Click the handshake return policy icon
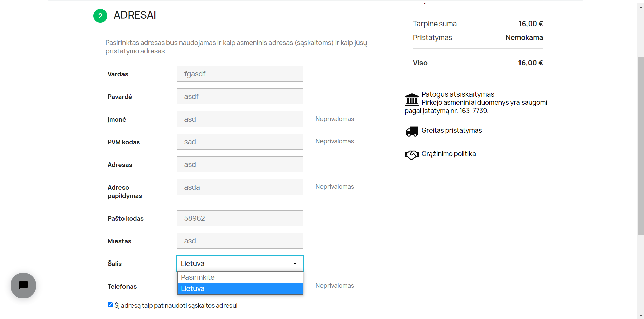The width and height of the screenshot is (644, 319). click(x=412, y=155)
